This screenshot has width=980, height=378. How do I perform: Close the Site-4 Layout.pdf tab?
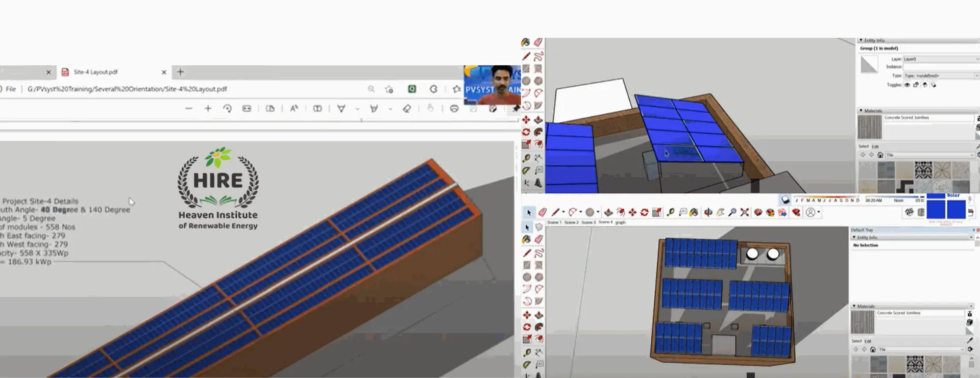pos(164,72)
